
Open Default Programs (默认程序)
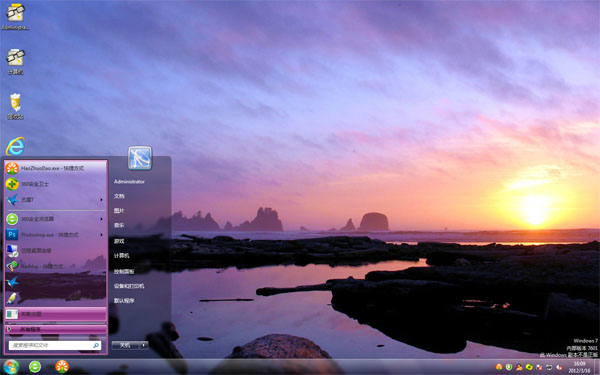click(x=124, y=301)
